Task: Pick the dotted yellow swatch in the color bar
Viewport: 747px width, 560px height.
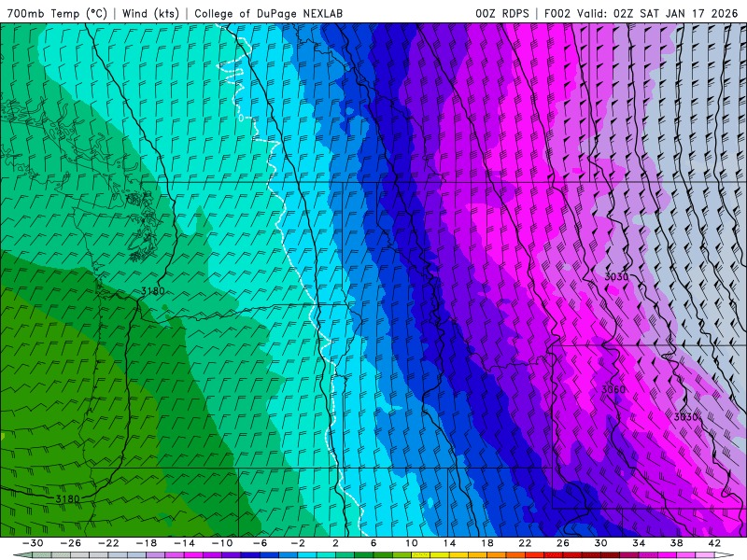Action: 421,555
